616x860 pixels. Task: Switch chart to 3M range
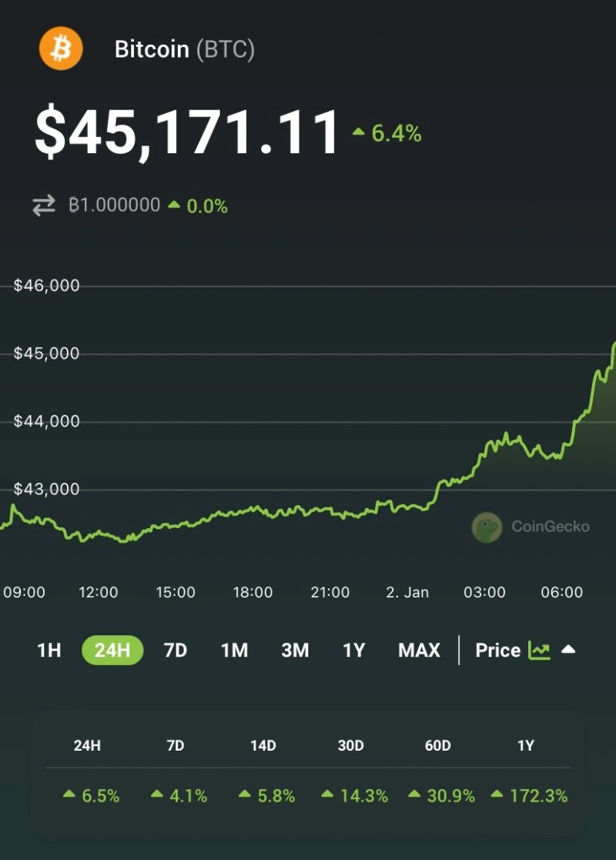click(x=295, y=651)
